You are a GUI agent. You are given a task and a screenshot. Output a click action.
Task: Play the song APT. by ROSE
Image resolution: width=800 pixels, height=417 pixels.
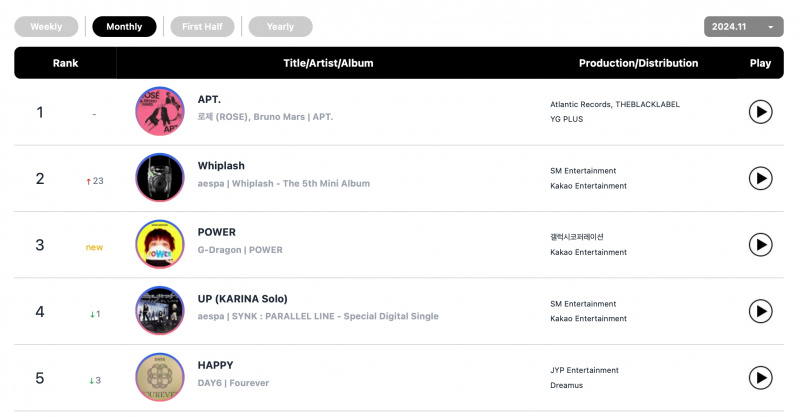pyautogui.click(x=760, y=112)
